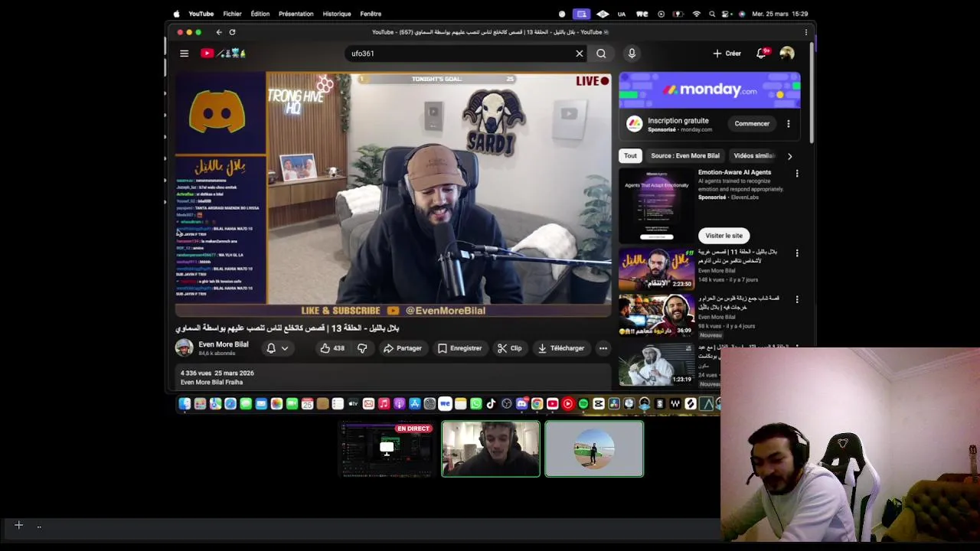Click the main live video player
The height and width of the screenshot is (551, 980).
click(394, 194)
